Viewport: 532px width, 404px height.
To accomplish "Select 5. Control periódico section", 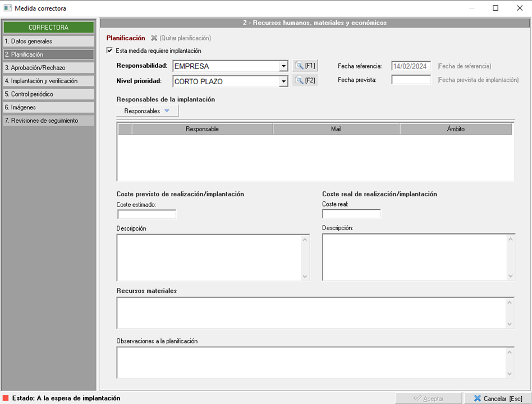I will pyautogui.click(x=48, y=94).
